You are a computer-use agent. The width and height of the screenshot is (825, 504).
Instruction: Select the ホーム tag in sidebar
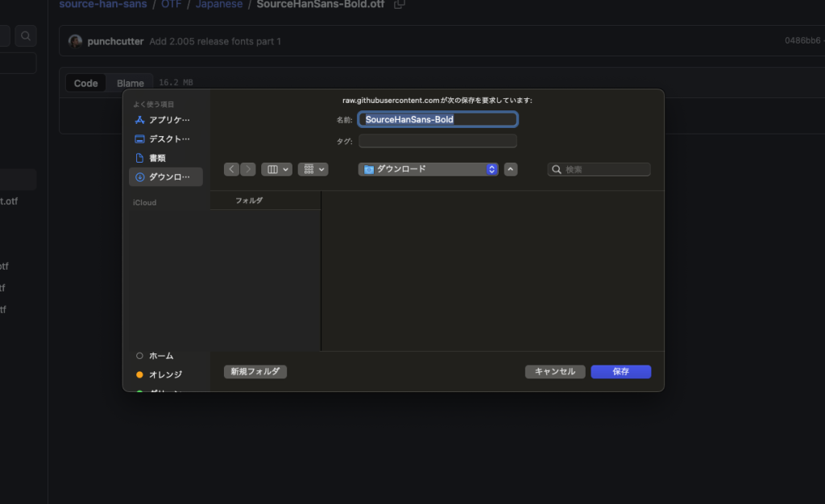click(160, 356)
